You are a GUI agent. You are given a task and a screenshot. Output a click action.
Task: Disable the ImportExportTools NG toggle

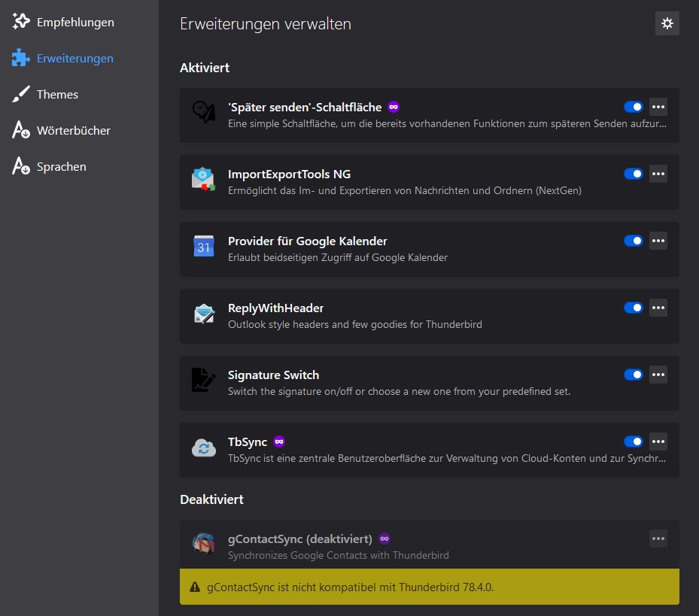pyautogui.click(x=634, y=174)
